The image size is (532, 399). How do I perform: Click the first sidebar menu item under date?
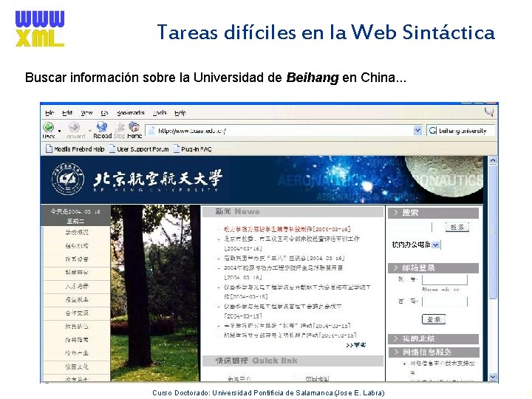[77, 233]
